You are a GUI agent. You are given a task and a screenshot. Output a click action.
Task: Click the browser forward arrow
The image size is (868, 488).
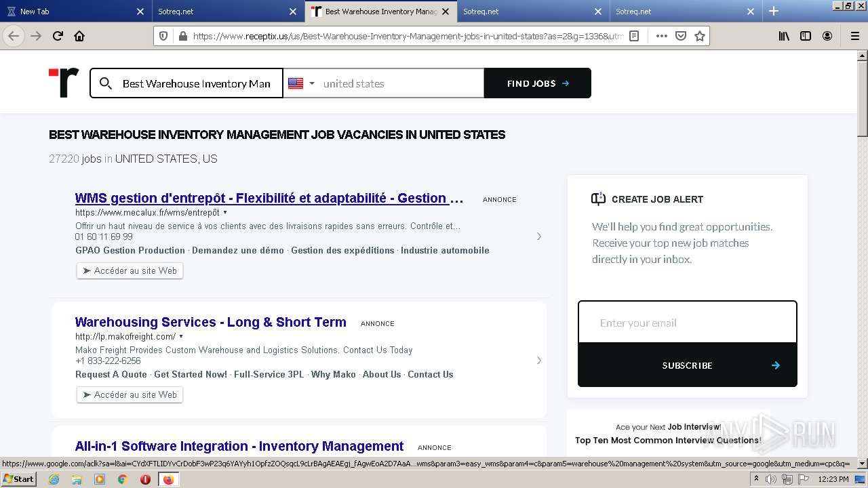[x=36, y=36]
